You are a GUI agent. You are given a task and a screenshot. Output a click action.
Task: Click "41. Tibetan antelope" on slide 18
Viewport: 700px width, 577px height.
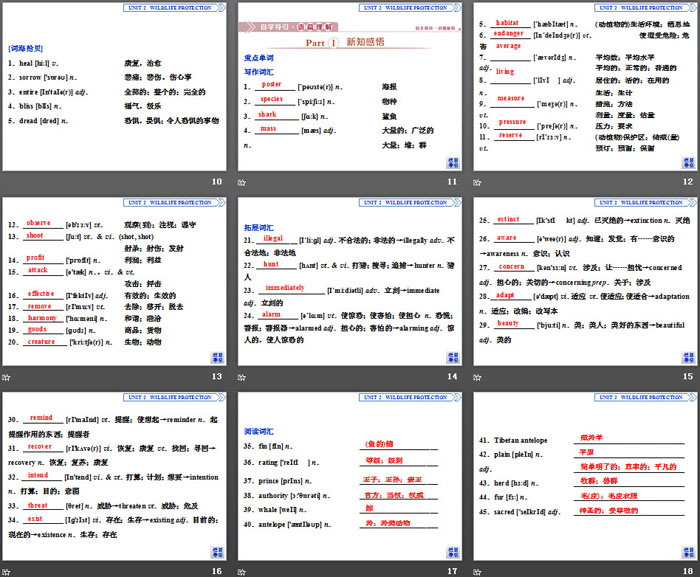point(513,440)
